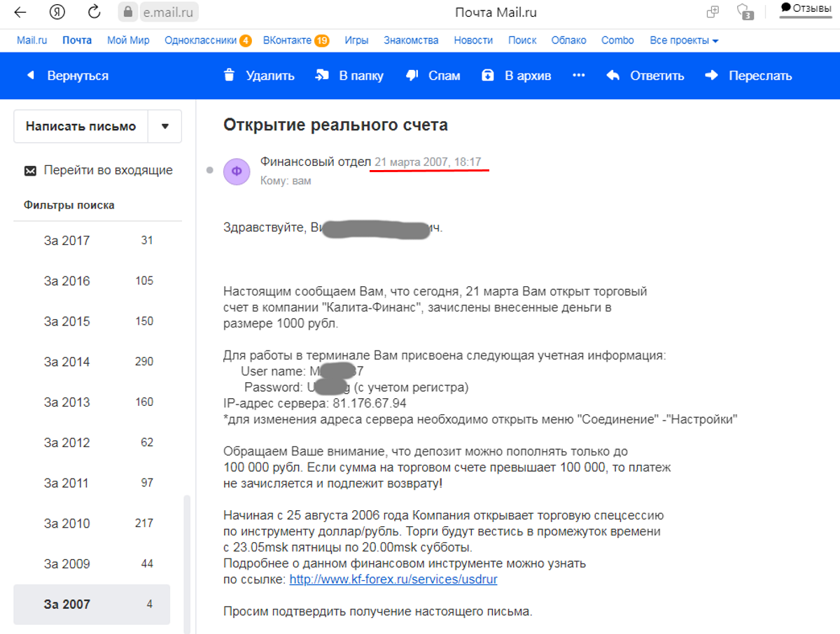840x634 pixels.
Task: Click the Написать письмо compose button
Action: click(80, 127)
